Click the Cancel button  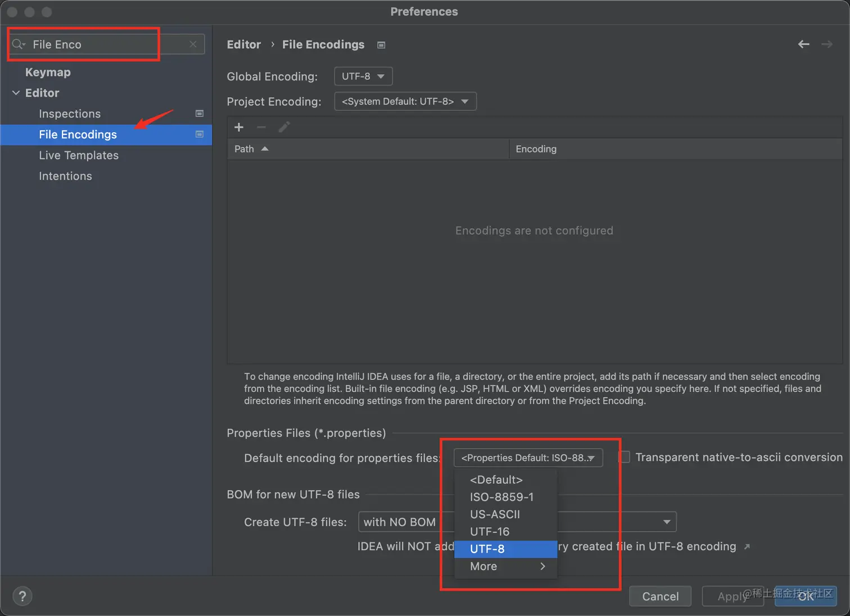(x=661, y=596)
